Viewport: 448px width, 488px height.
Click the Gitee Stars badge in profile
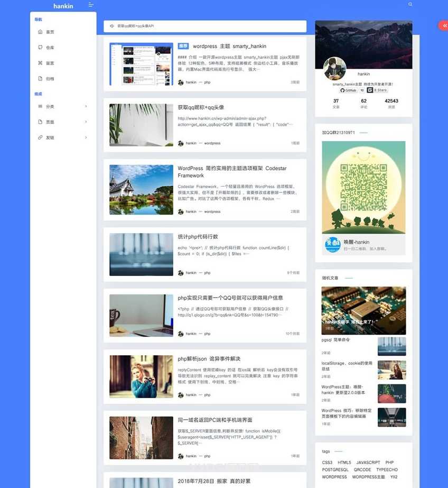[x=377, y=90]
